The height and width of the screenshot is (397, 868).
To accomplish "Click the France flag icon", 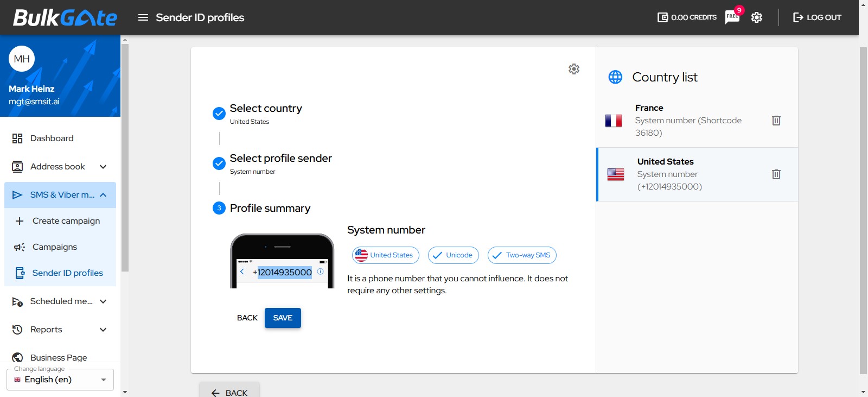I will click(614, 121).
